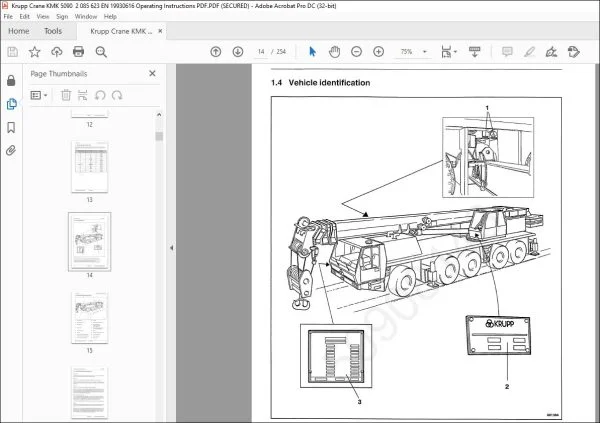Select the Krupp Crane KMK document tab
This screenshot has height=423, width=600.
pyautogui.click(x=121, y=31)
